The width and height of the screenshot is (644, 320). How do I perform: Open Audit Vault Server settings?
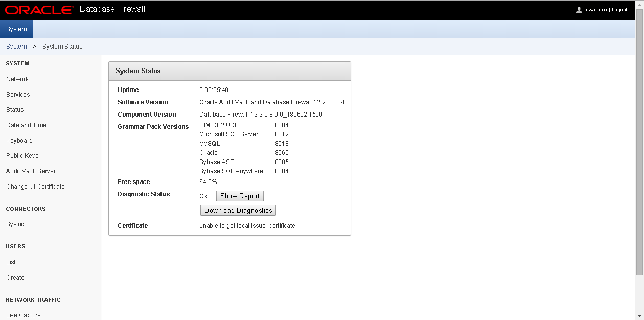(31, 171)
